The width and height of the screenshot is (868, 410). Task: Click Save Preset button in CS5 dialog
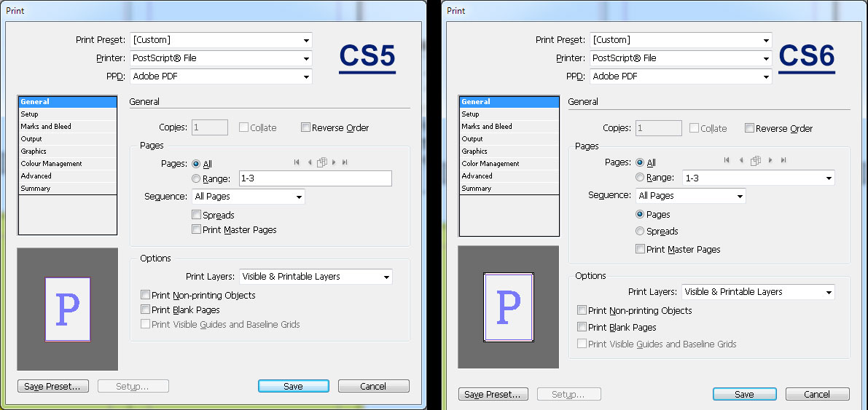click(53, 386)
